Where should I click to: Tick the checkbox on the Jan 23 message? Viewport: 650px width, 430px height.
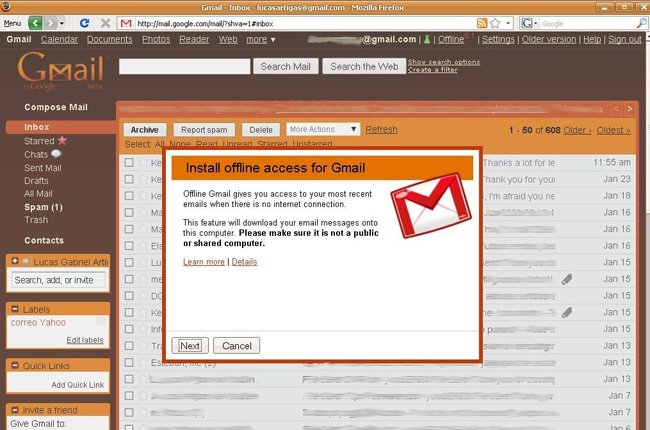pos(129,179)
